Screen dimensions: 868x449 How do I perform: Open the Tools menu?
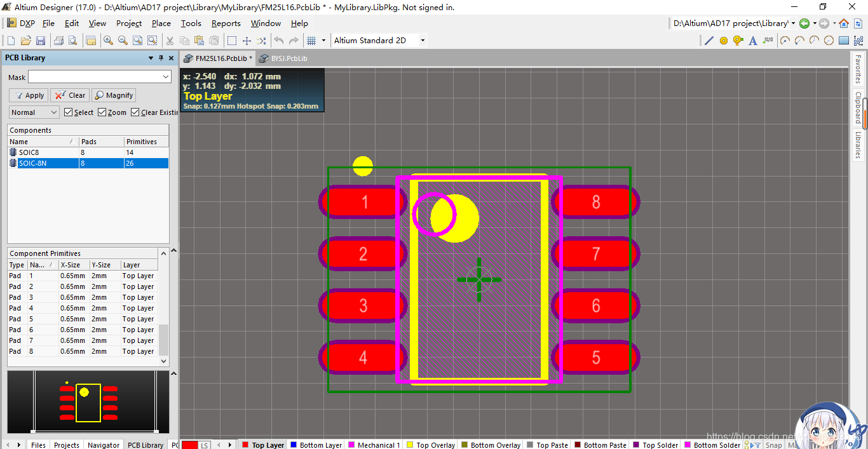(x=191, y=23)
